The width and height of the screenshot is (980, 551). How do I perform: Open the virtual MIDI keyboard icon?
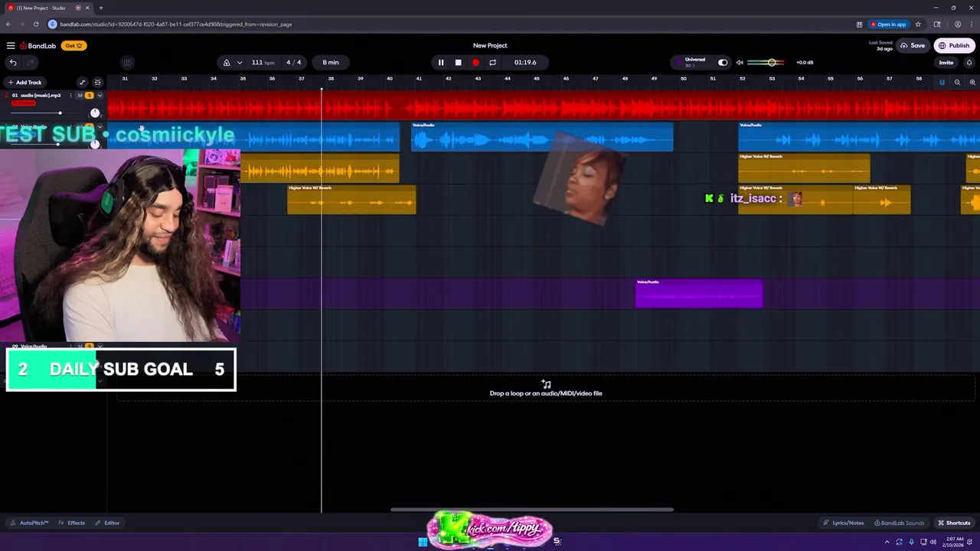click(127, 63)
